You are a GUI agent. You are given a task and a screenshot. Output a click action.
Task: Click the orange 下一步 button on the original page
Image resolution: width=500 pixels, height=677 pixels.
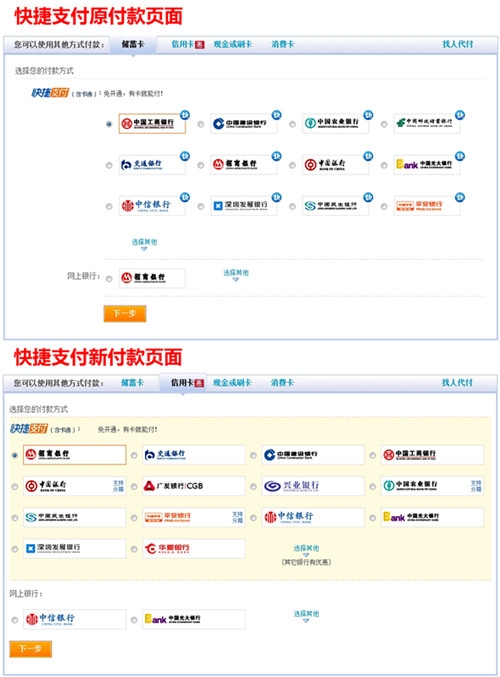tap(125, 313)
